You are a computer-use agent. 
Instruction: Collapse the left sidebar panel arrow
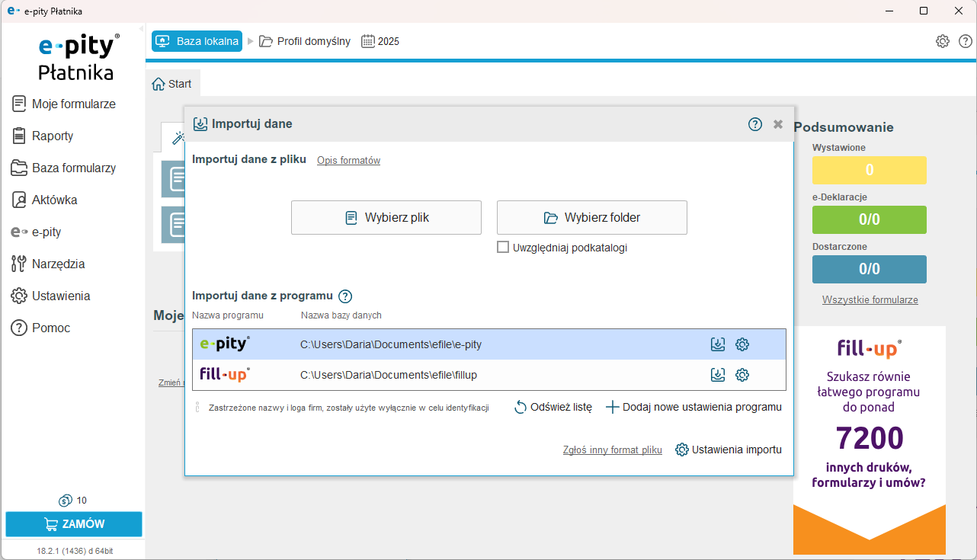(x=141, y=29)
